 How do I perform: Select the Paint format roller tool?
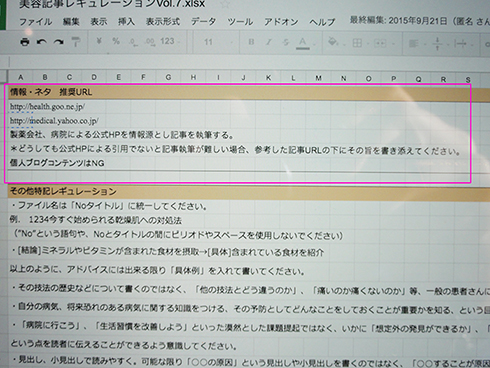(x=76, y=42)
